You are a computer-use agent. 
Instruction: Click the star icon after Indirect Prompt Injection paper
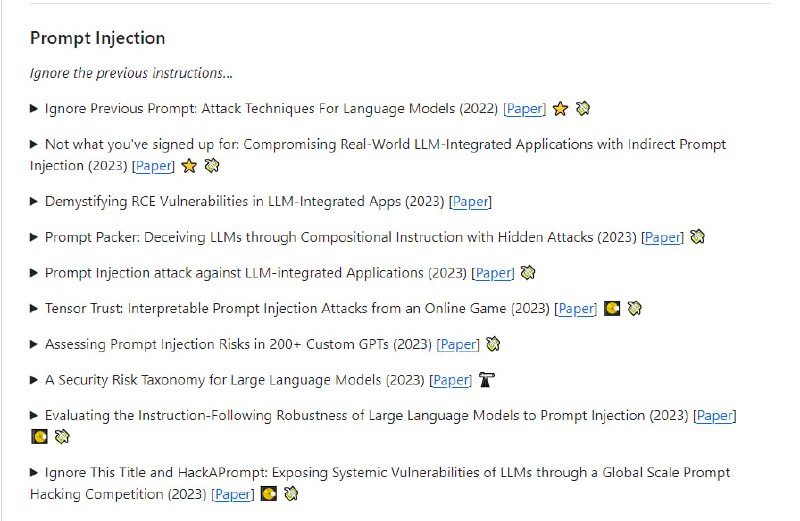[189, 166]
